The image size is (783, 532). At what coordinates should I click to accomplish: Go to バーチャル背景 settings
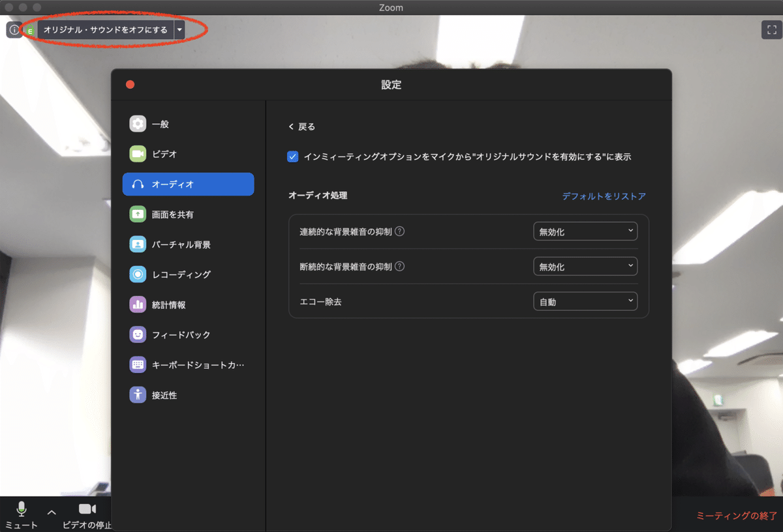[189, 244]
